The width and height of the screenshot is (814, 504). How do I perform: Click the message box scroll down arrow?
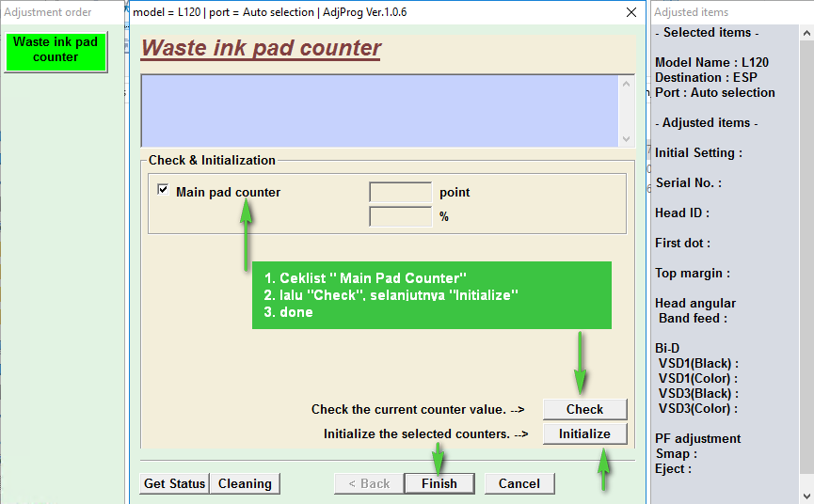[626, 139]
